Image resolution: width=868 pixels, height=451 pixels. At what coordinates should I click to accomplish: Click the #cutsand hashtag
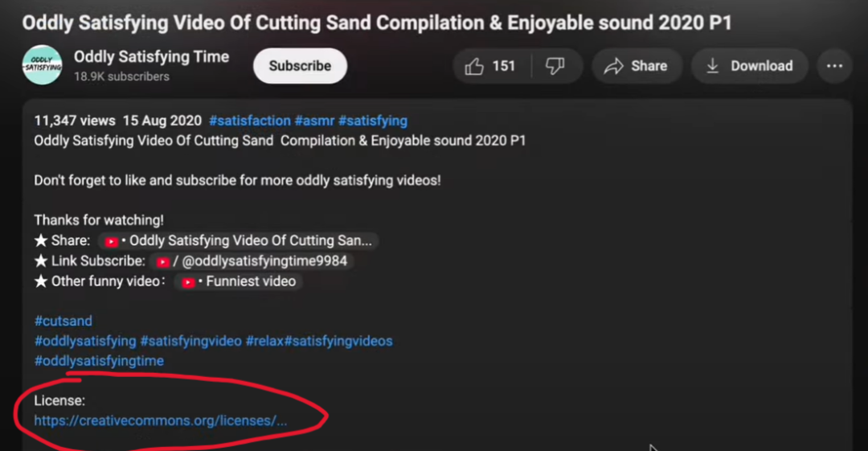63,321
